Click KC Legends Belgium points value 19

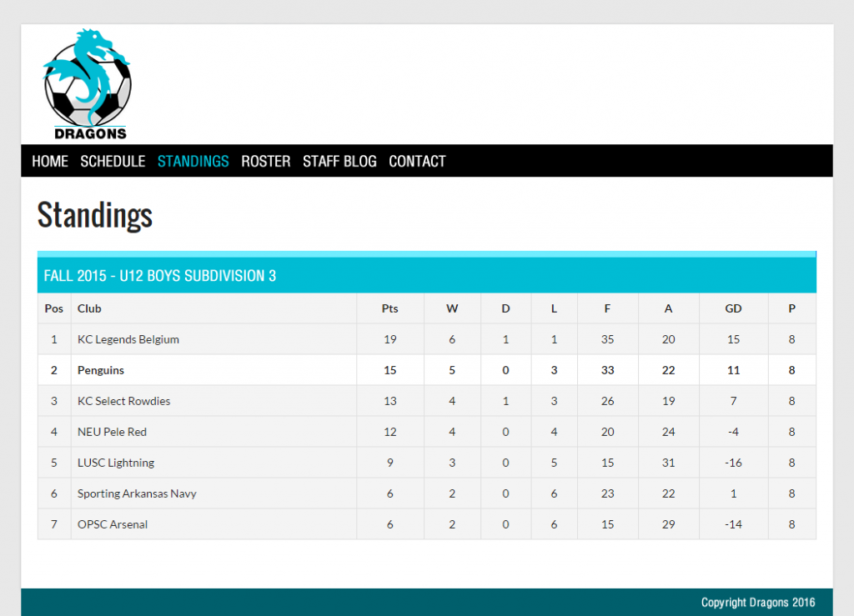click(x=390, y=339)
